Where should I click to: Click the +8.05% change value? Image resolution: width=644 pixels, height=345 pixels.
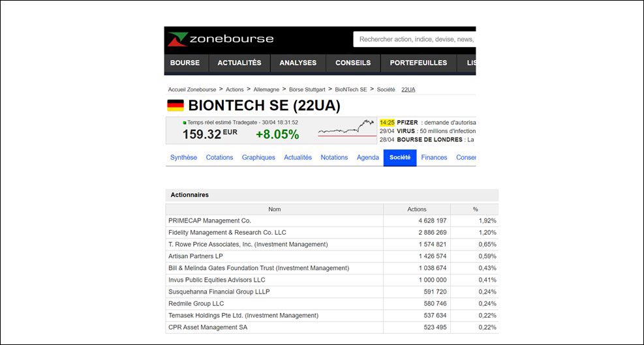pyautogui.click(x=277, y=134)
